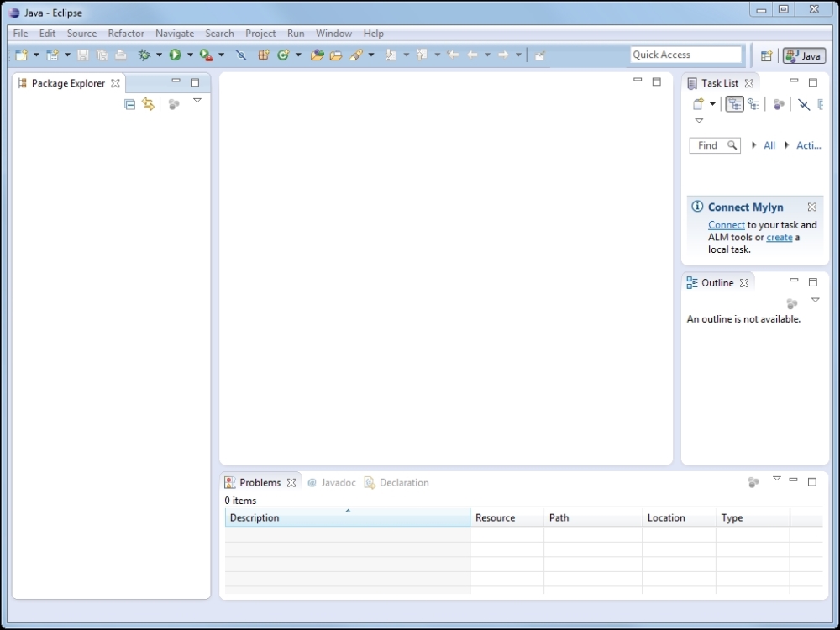The width and height of the screenshot is (840, 630).
Task: Click the Find field in Task List
Action: [715, 145]
